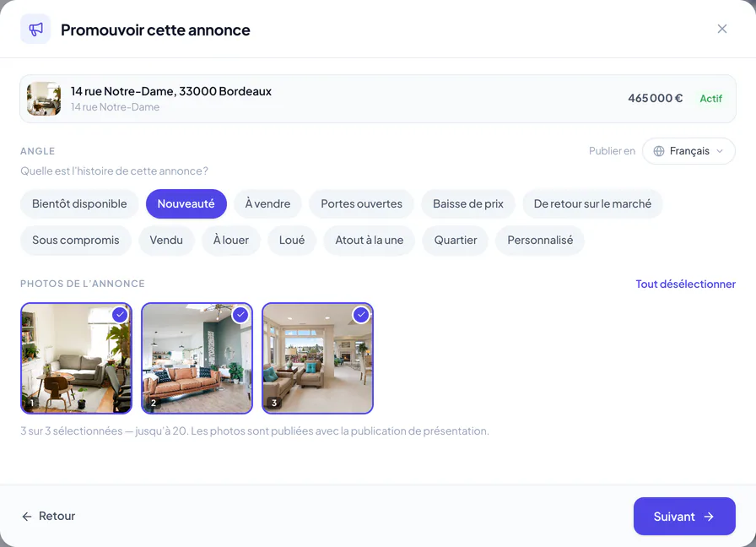Screen dimensions: 756x547
Task: Pick the Vendu angle chip
Action: click(x=166, y=240)
